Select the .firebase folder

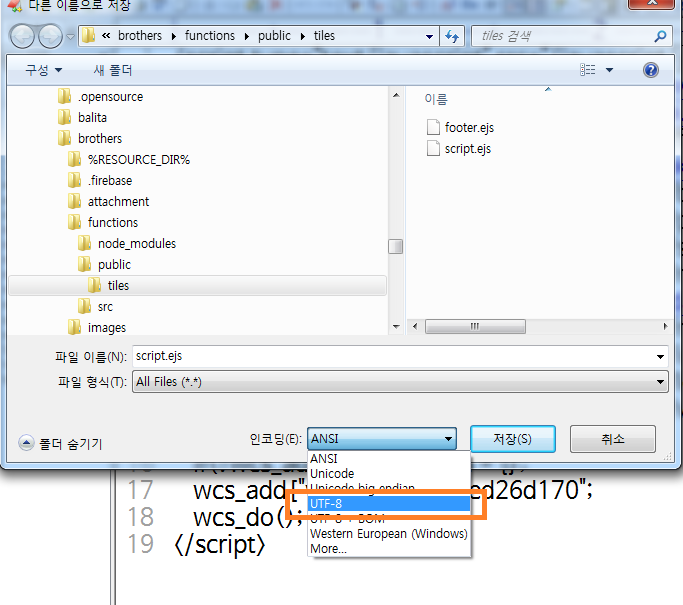(x=100, y=180)
